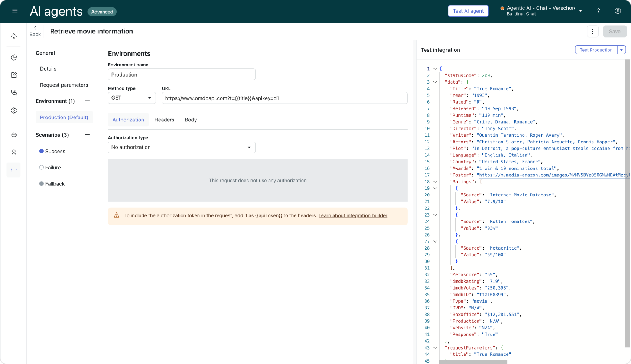The image size is (631, 364).
Task: Click the "Awards" line in JSON
Action: [504, 168]
